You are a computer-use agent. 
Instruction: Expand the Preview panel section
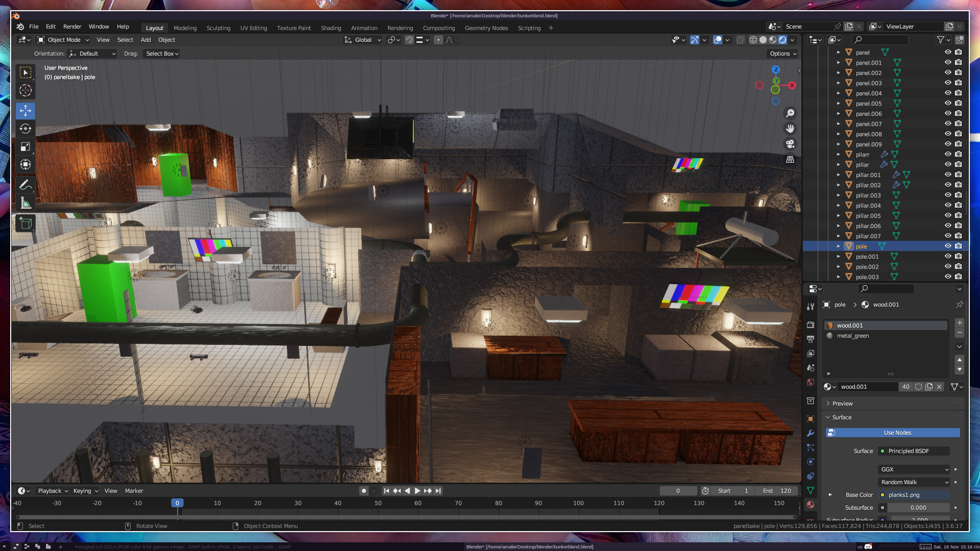click(842, 404)
